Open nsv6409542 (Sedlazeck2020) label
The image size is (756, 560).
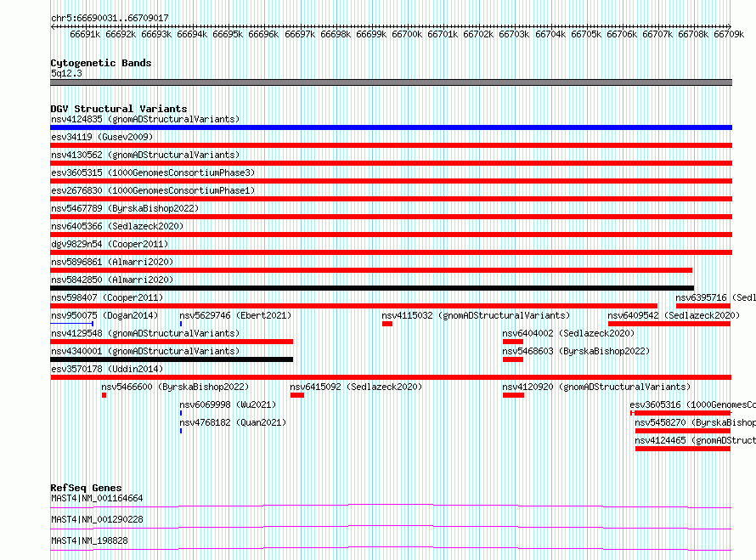click(674, 315)
